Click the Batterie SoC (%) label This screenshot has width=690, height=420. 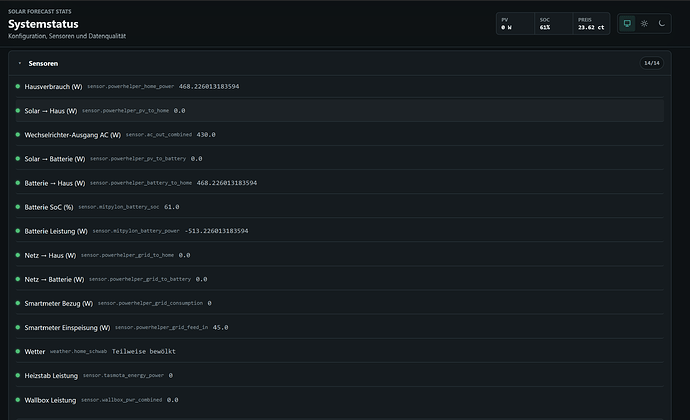click(49, 207)
